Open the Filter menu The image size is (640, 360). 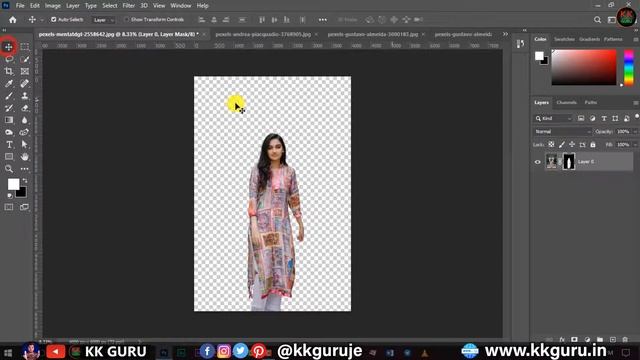[129, 6]
